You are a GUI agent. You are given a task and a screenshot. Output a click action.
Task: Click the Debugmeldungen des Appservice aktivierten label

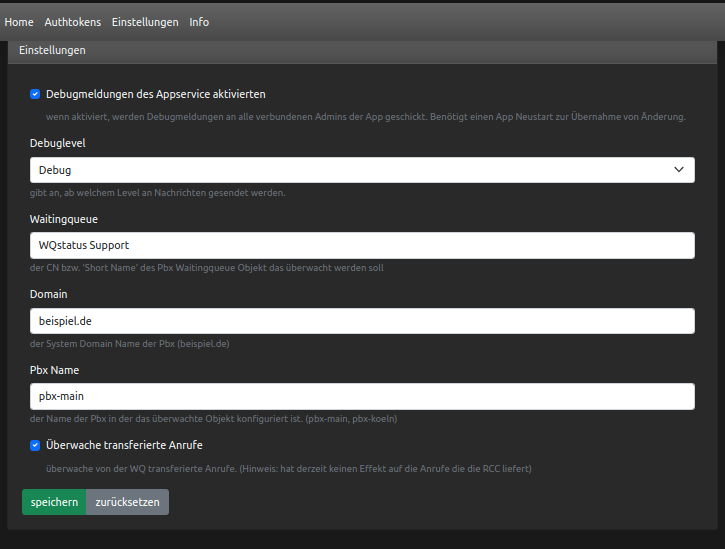(156, 94)
